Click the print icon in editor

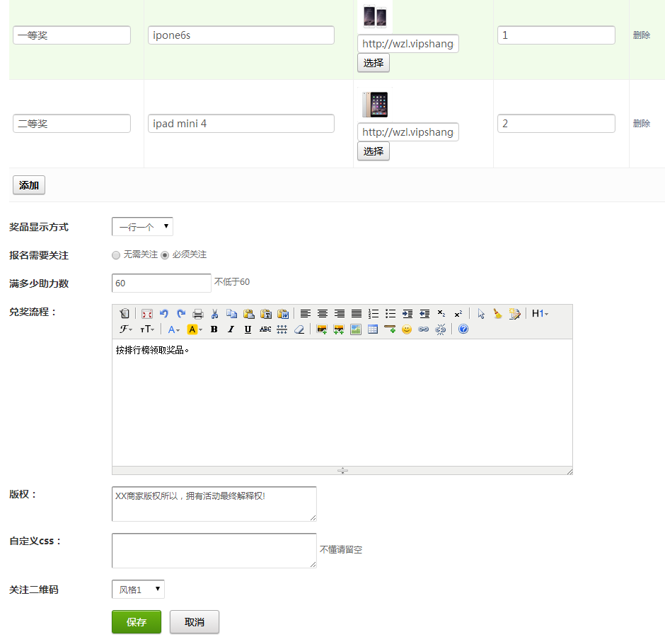tap(198, 314)
